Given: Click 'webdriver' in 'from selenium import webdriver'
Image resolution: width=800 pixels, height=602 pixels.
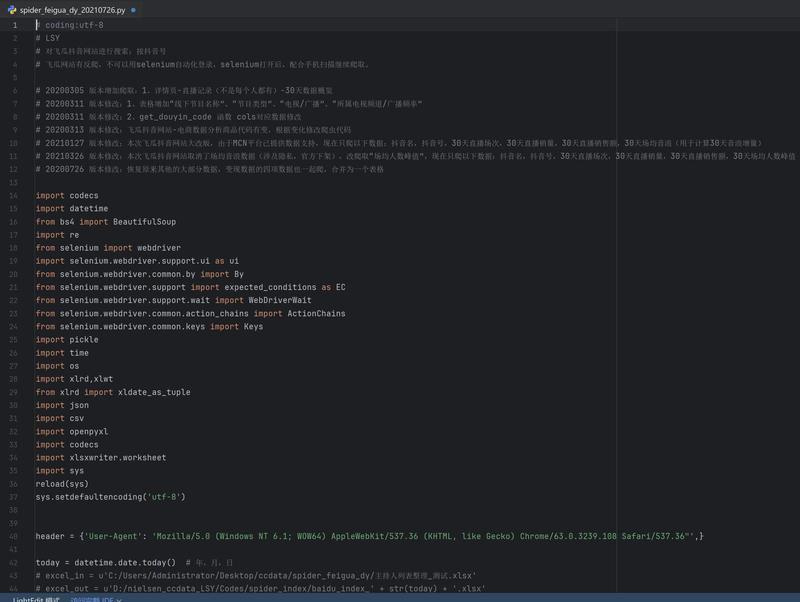Looking at the screenshot, I should coord(159,248).
